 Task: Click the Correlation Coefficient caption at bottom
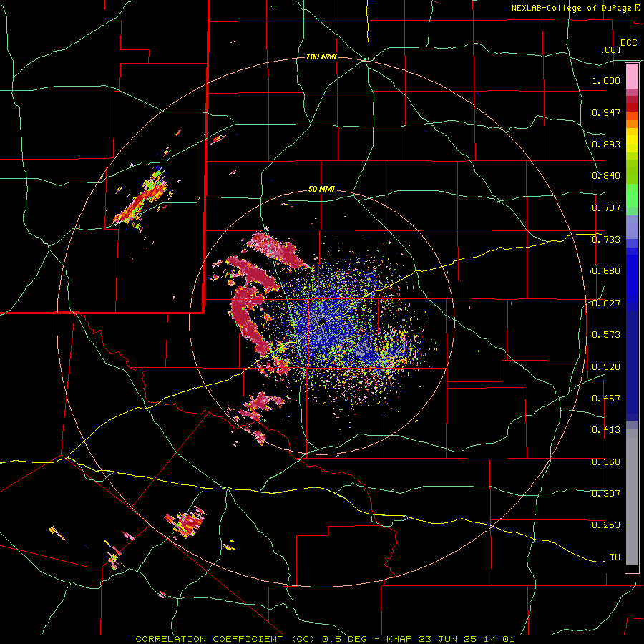coord(324,639)
